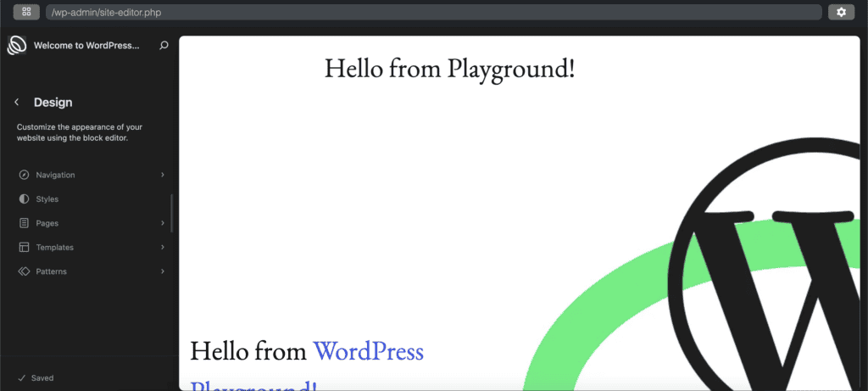
Task: Click the Pages document icon
Action: tap(24, 223)
